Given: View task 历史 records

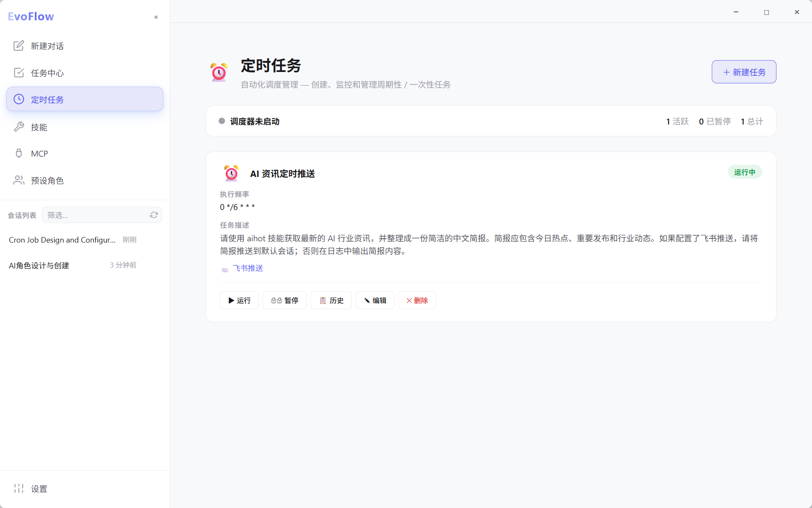Looking at the screenshot, I should point(331,300).
